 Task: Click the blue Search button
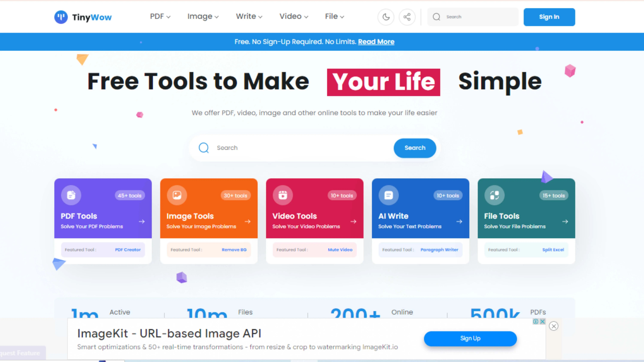(x=415, y=148)
